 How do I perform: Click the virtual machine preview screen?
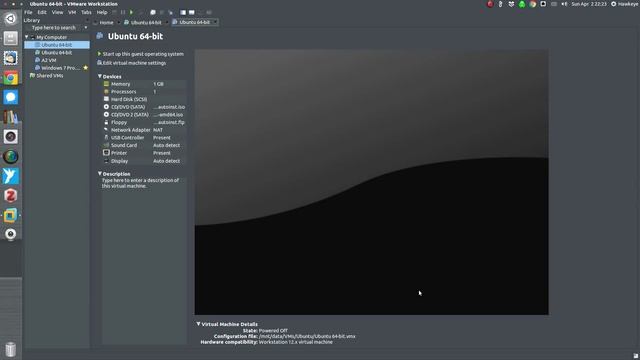coord(371,182)
